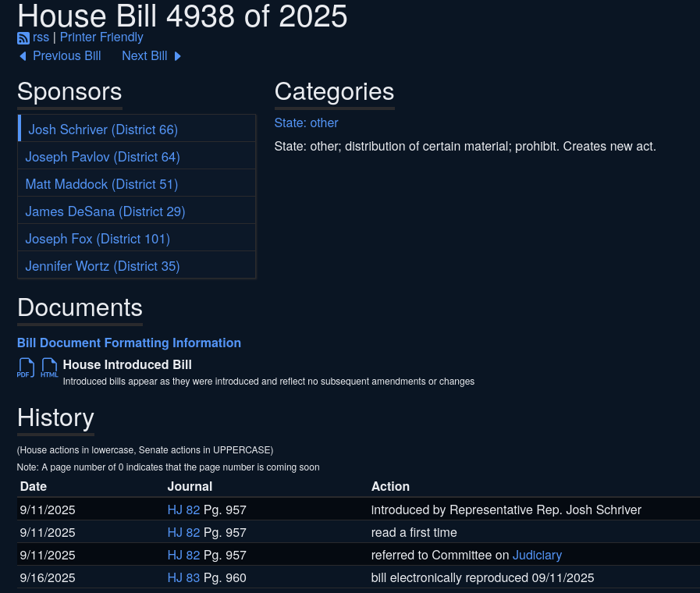This screenshot has width=700, height=593.
Task: Click the Documents heading
Action: [80, 308]
